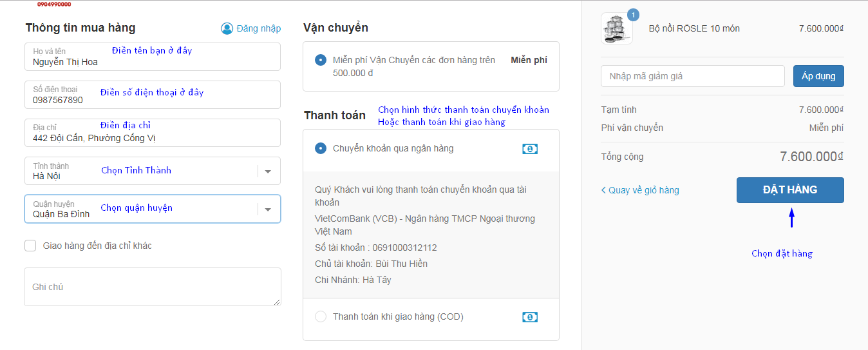
Task: Click the Ghi chú notes textarea
Action: click(x=153, y=287)
